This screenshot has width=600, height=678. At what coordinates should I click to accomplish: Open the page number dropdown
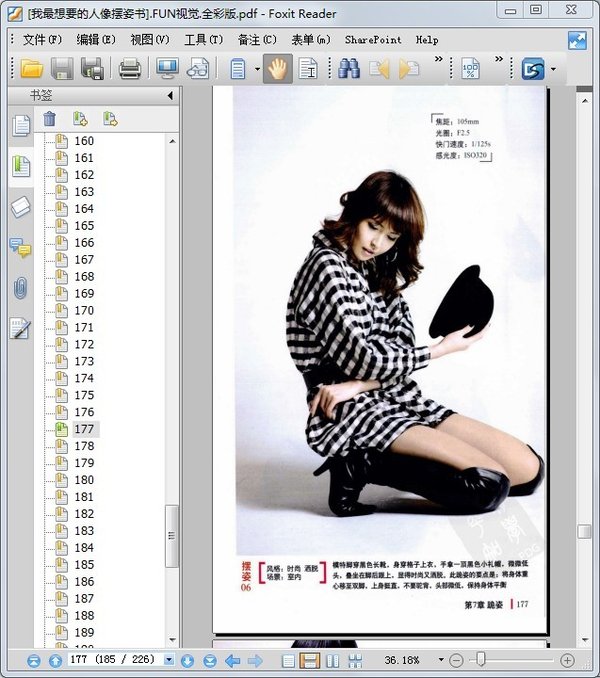pos(169,661)
